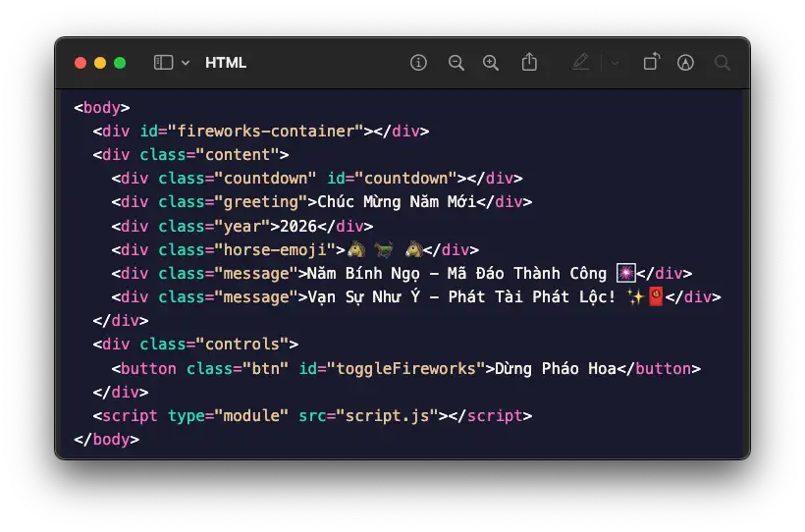Select the Highlight pen tool
Image resolution: width=805 pixels, height=532 pixels.
point(580,63)
